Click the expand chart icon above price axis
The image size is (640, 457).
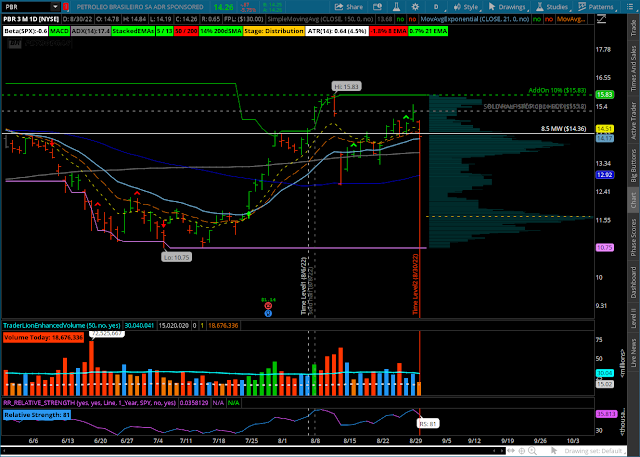pyautogui.click(x=601, y=19)
